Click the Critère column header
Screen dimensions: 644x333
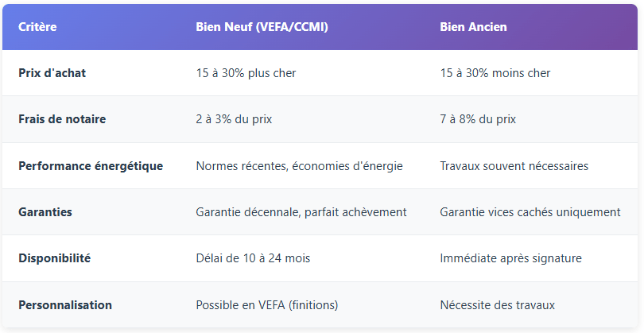click(x=37, y=27)
